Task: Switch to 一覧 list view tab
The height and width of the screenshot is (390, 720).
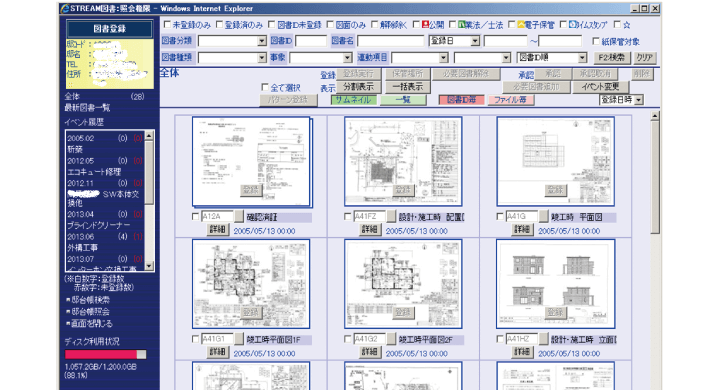Action: pos(403,100)
